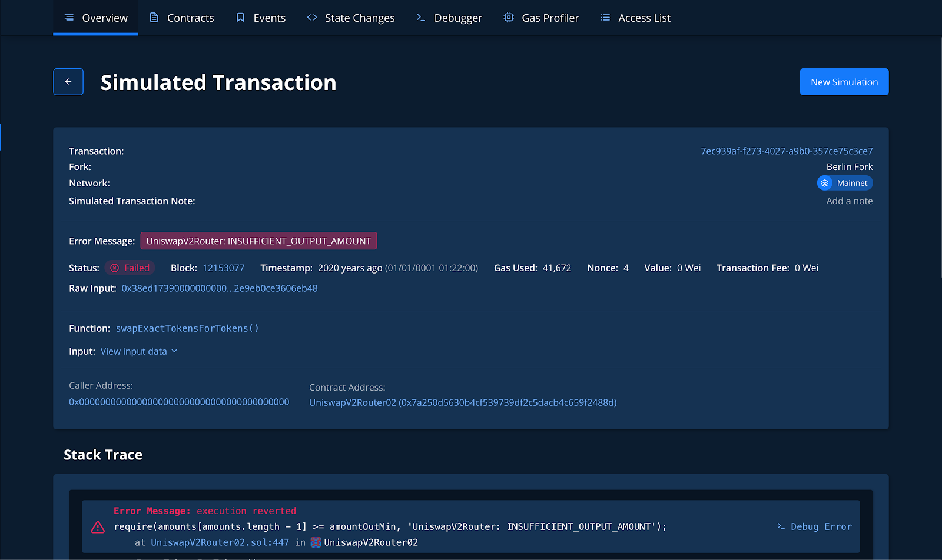Open the Access List tab
Viewport: 942px width, 560px height.
click(635, 18)
